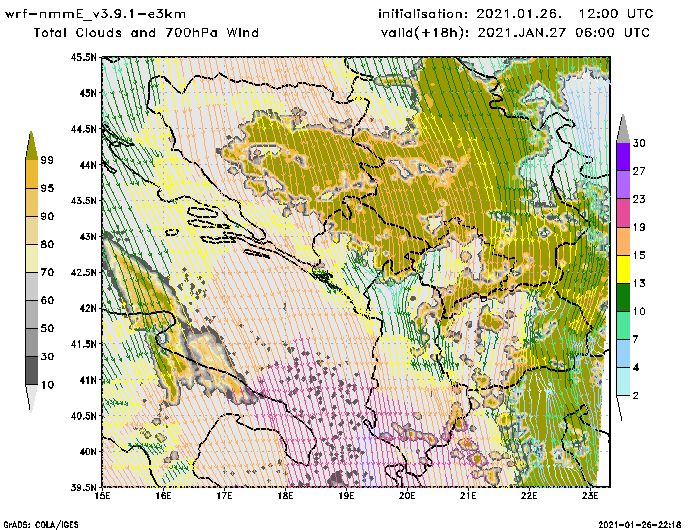Click the dark green 10–13 wind swatch
This screenshot has width=700, height=530.
(x=623, y=297)
